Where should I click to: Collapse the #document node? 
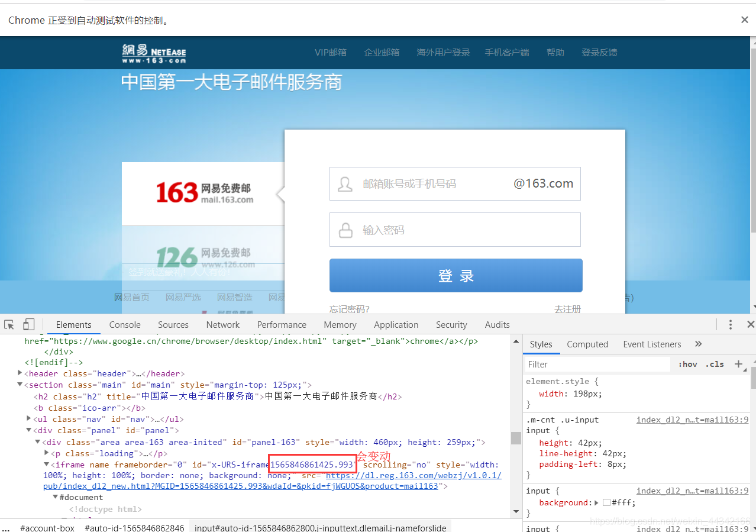[x=56, y=497]
